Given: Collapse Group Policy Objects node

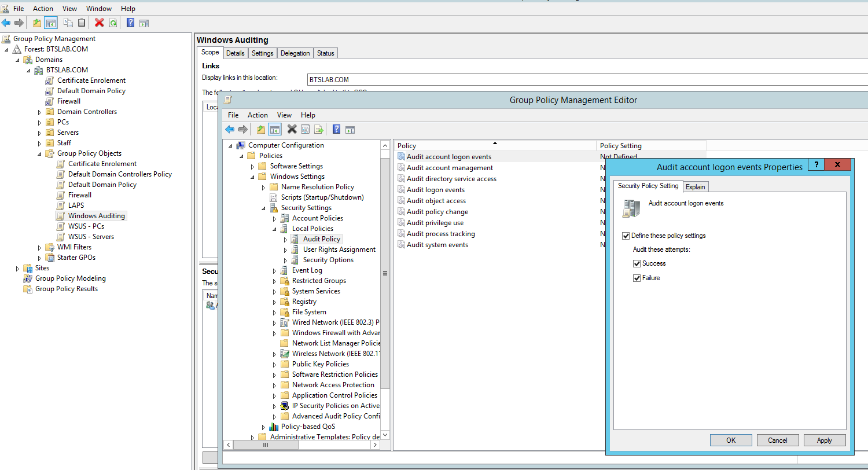Looking at the screenshot, I should click(x=39, y=153).
